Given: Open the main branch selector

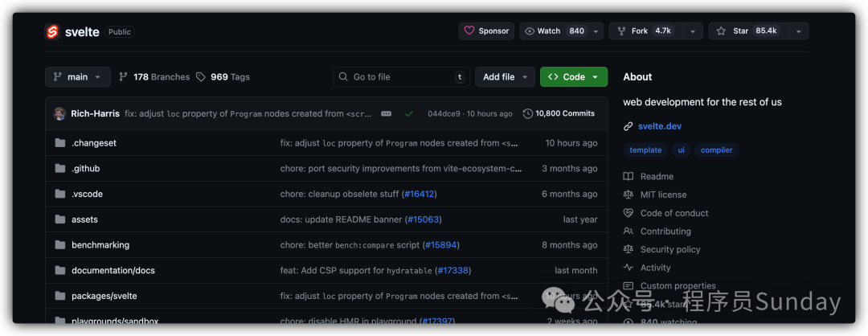Looking at the screenshot, I should click(77, 77).
